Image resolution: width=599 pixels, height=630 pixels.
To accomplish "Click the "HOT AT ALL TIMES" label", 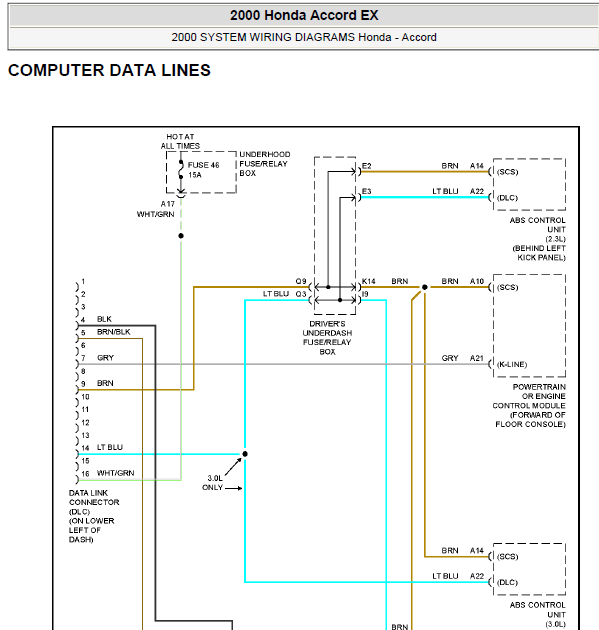I will pos(180,141).
